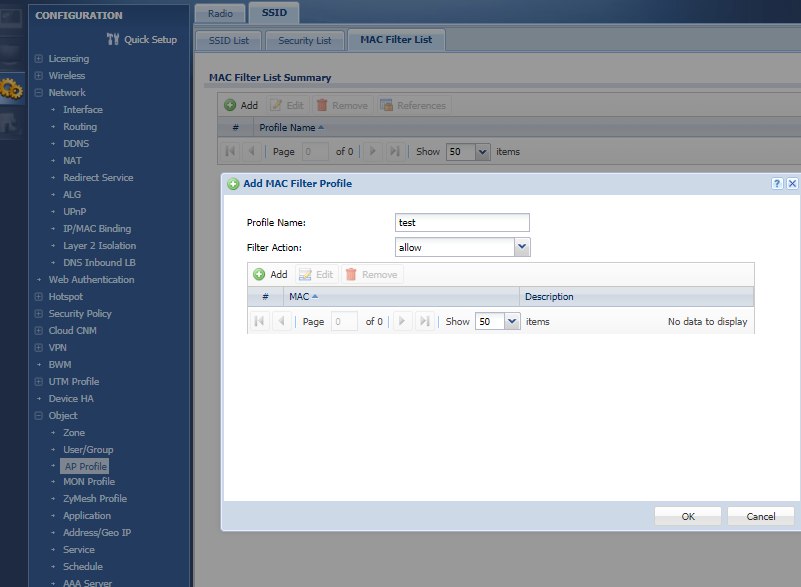Expand the Security Policy tree node

click(38, 314)
